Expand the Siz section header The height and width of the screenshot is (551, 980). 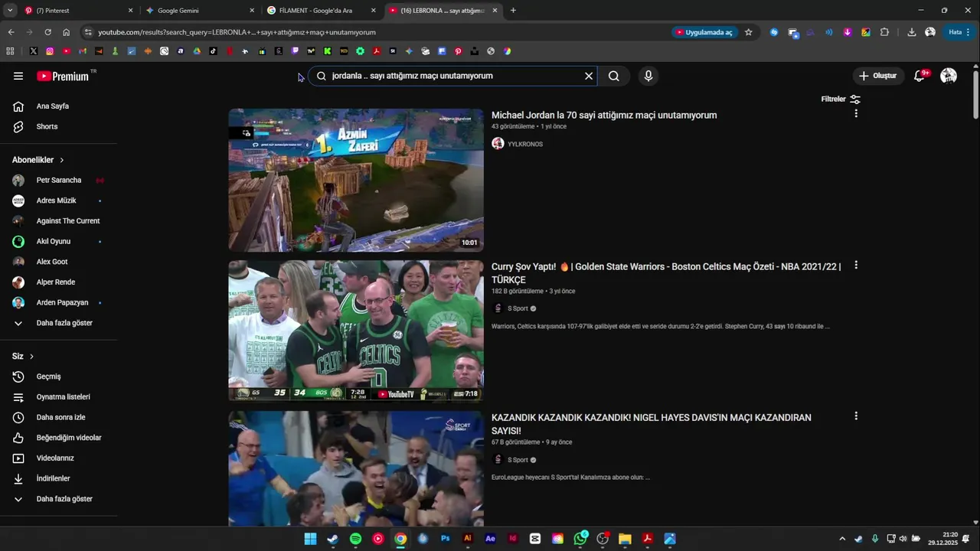23,357
